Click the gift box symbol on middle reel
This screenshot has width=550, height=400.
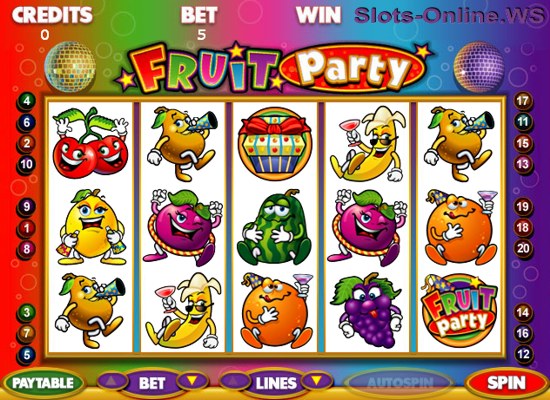pos(275,144)
